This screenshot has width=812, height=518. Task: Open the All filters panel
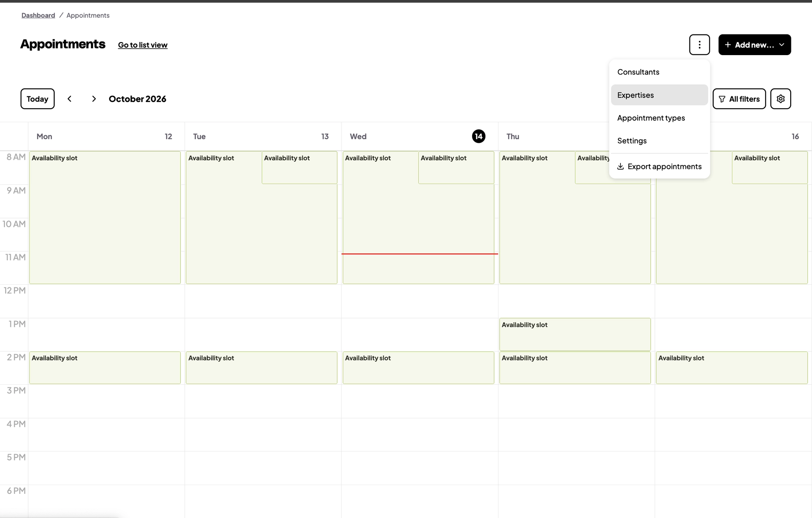[x=739, y=99]
